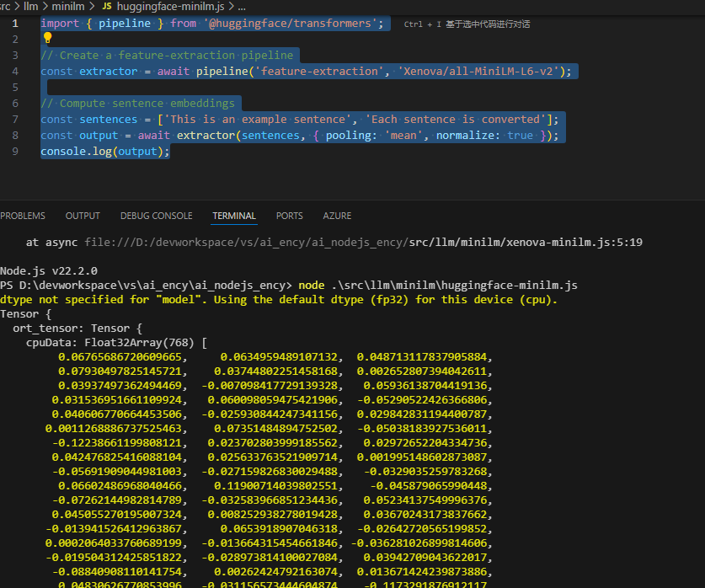Open the DEBUG CONSOLE tab

(156, 216)
